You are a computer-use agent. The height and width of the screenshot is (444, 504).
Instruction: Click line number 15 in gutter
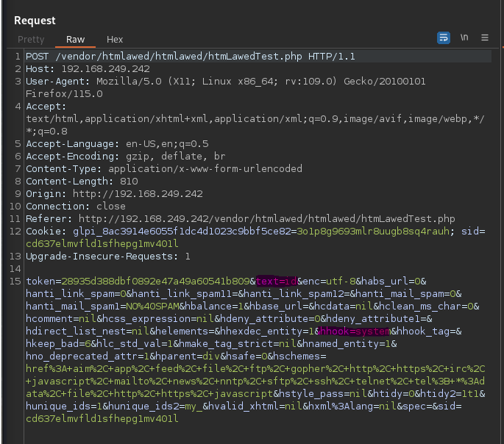[15, 282]
